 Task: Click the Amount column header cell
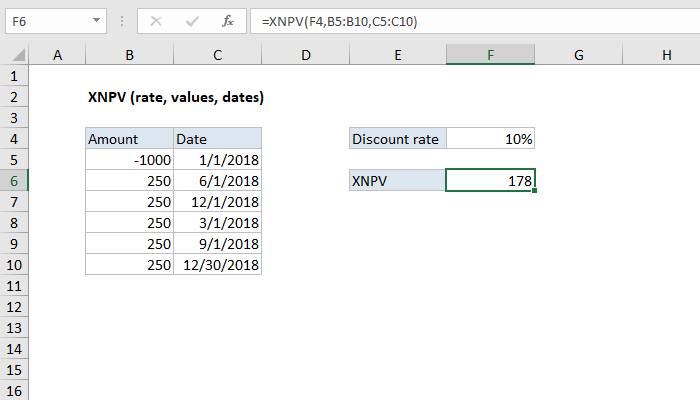tap(129, 139)
